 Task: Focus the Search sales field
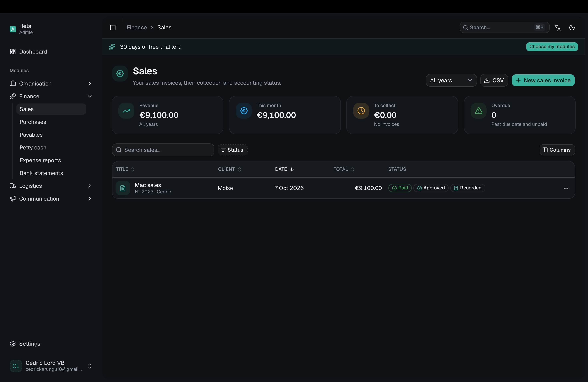163,150
